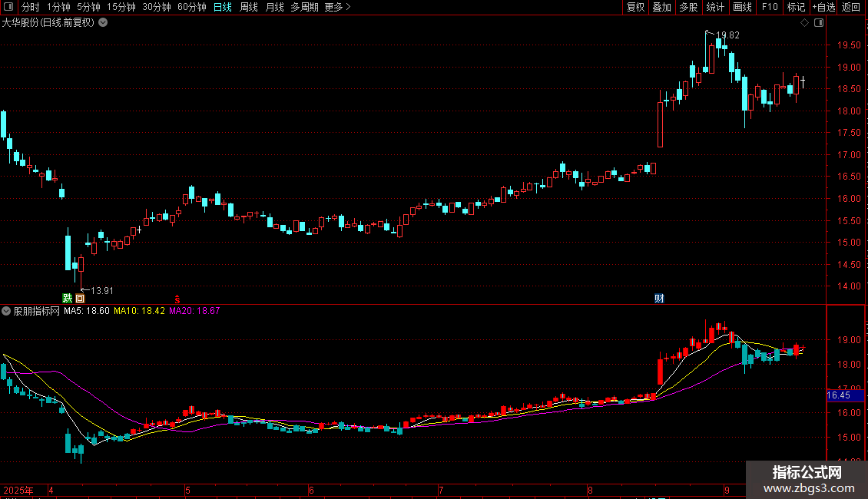Select the 30分钟 period tab
This screenshot has width=868, height=499.
(157, 7)
